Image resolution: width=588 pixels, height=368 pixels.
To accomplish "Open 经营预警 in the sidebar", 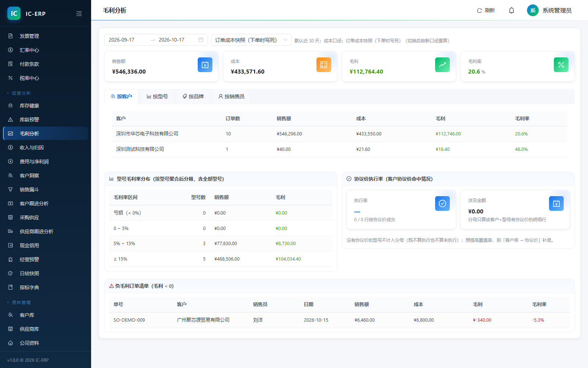I will [x=45, y=259].
